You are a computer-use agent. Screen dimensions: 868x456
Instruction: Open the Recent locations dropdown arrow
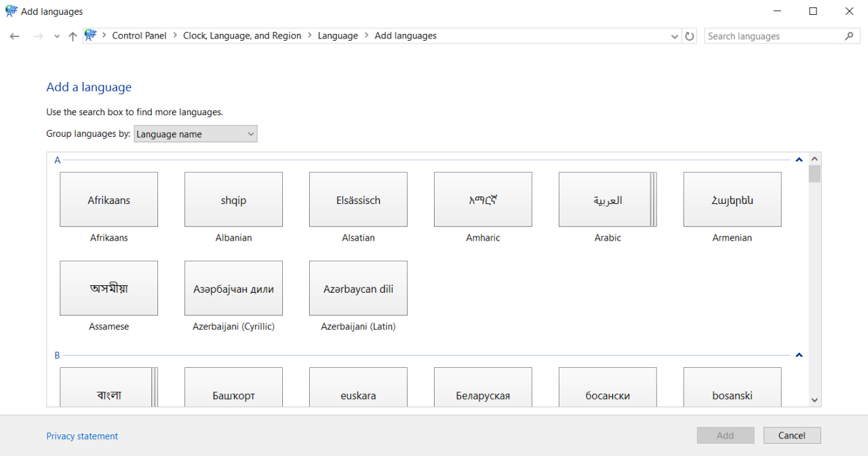(57, 37)
